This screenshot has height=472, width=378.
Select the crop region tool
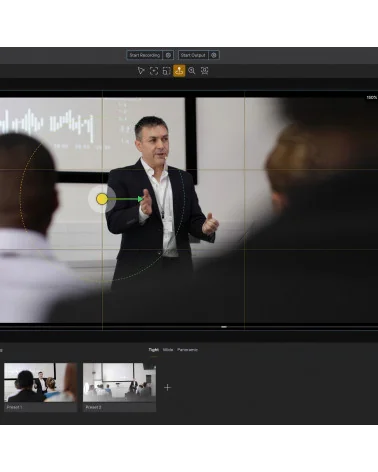point(166,71)
